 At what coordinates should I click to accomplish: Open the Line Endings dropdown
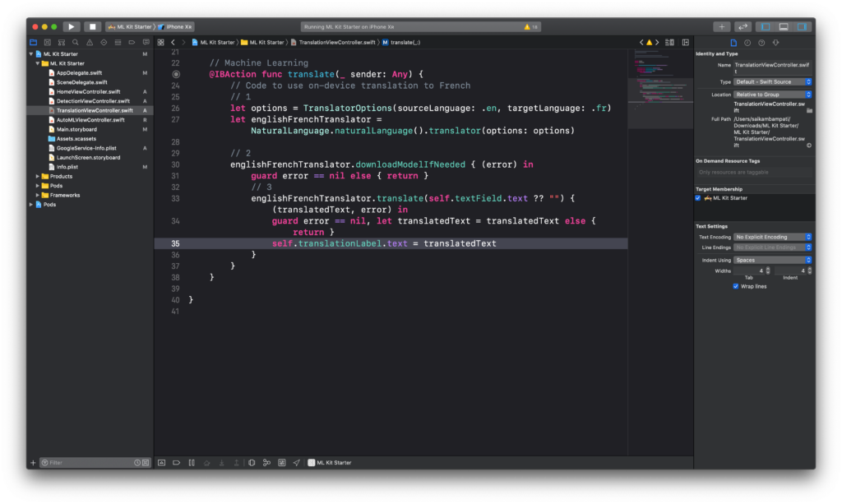[772, 247]
